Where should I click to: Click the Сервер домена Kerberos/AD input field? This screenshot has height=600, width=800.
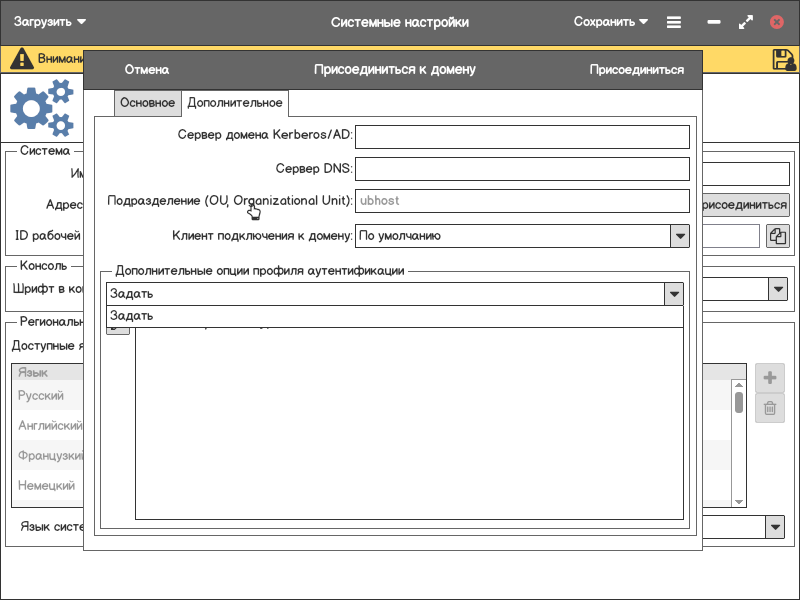pyautogui.click(x=522, y=135)
